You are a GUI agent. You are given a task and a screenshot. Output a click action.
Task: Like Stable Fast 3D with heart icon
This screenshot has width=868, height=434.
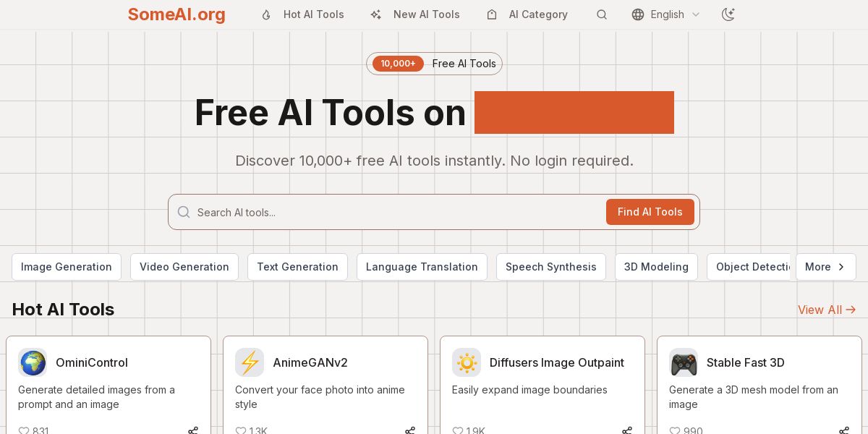coord(675,430)
